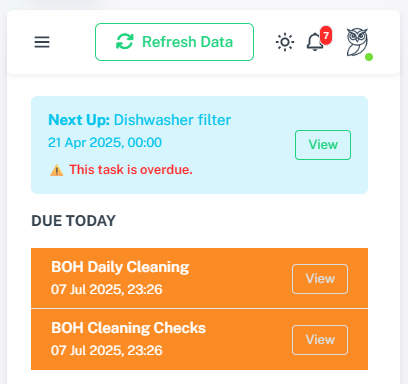View the Dishwasher filter task

[323, 145]
